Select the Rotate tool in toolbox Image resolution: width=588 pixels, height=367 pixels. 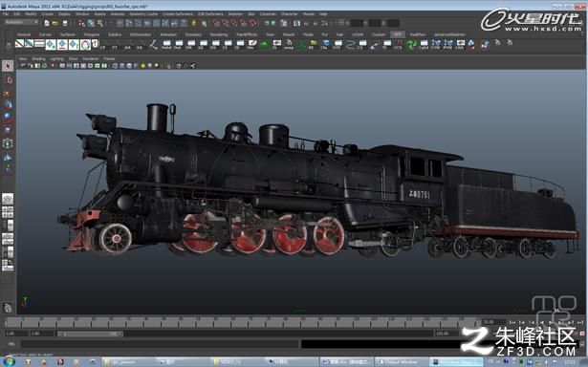[x=8, y=118]
